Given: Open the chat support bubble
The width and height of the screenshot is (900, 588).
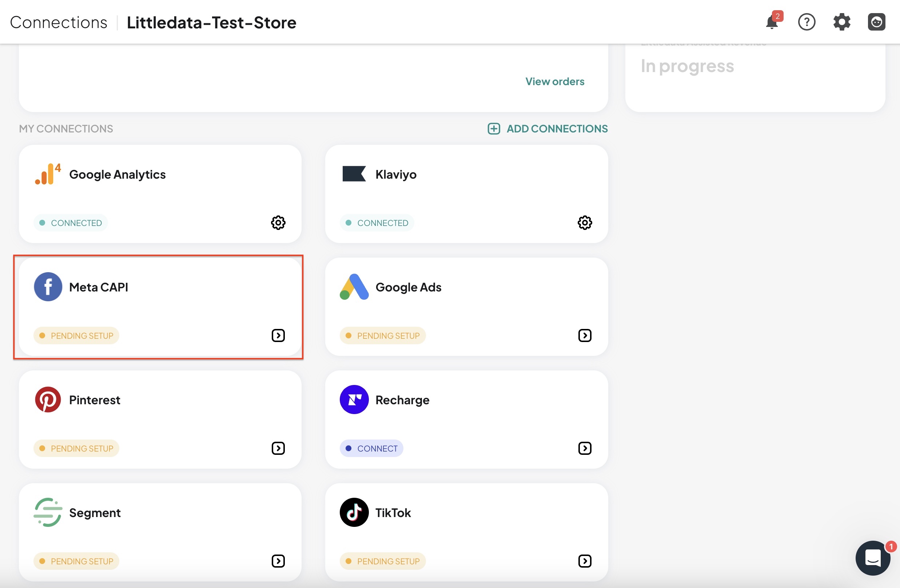Looking at the screenshot, I should [x=873, y=558].
